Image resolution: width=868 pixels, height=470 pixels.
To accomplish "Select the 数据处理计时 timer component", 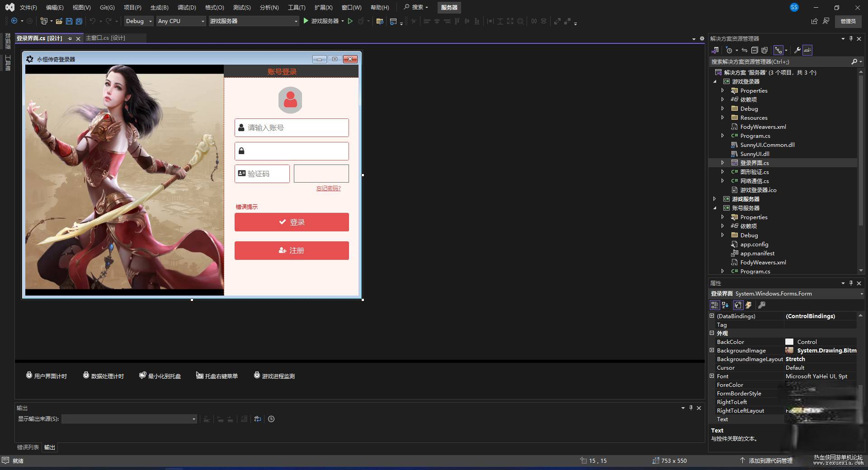I will (104, 376).
